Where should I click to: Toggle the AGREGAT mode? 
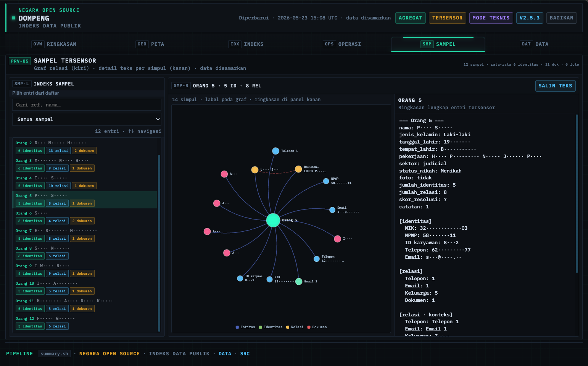(x=411, y=18)
